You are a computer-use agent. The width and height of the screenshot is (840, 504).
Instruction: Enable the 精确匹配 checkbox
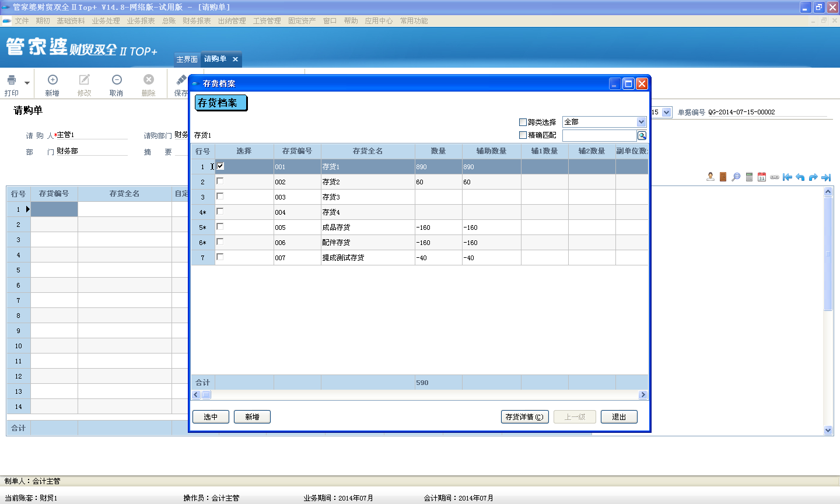[523, 135]
